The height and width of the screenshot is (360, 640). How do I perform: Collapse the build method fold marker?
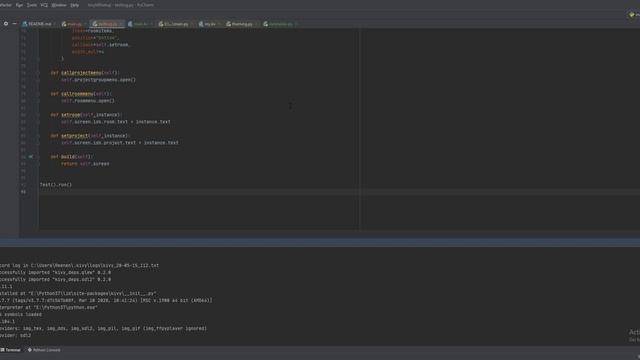[38, 157]
